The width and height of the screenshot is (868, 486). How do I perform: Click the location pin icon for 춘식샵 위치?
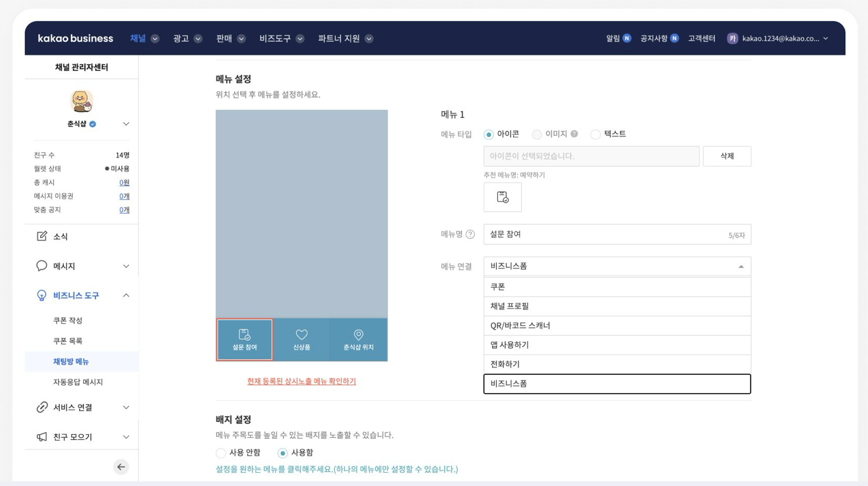pos(358,335)
